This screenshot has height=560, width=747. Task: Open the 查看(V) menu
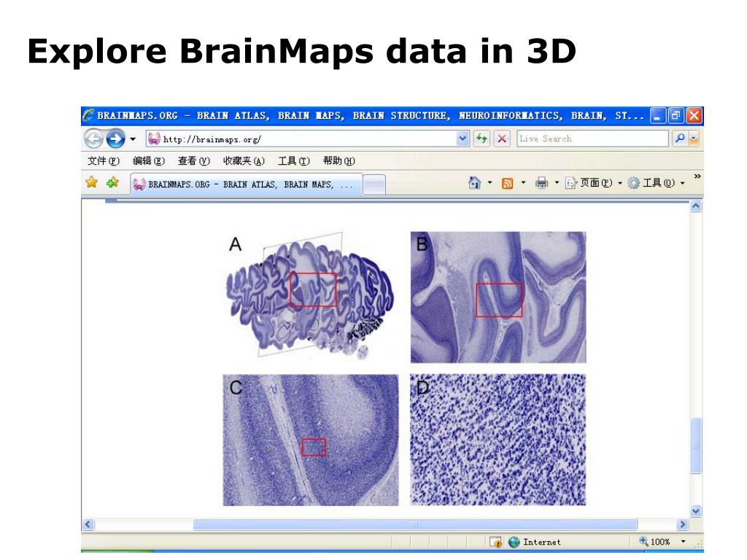[x=194, y=161]
